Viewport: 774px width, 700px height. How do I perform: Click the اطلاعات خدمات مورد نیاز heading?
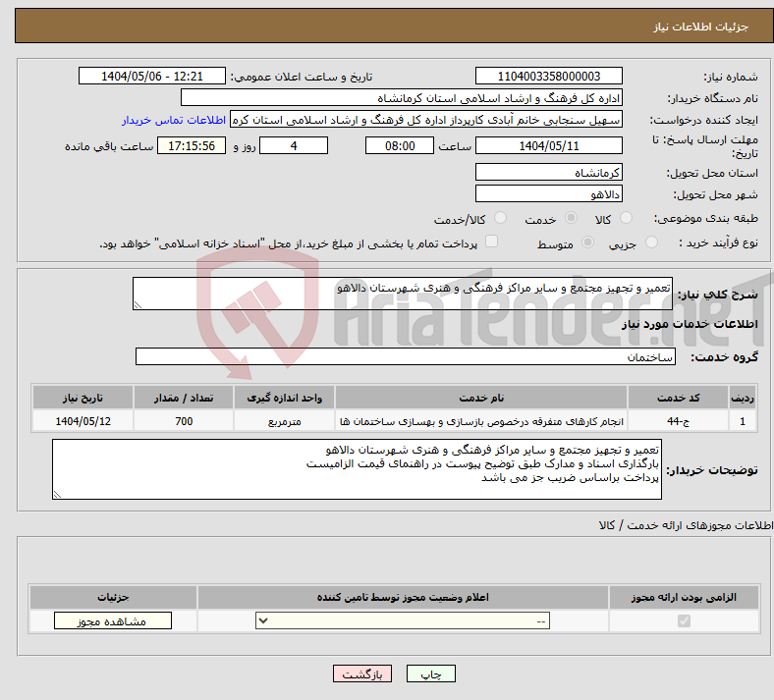690,324
